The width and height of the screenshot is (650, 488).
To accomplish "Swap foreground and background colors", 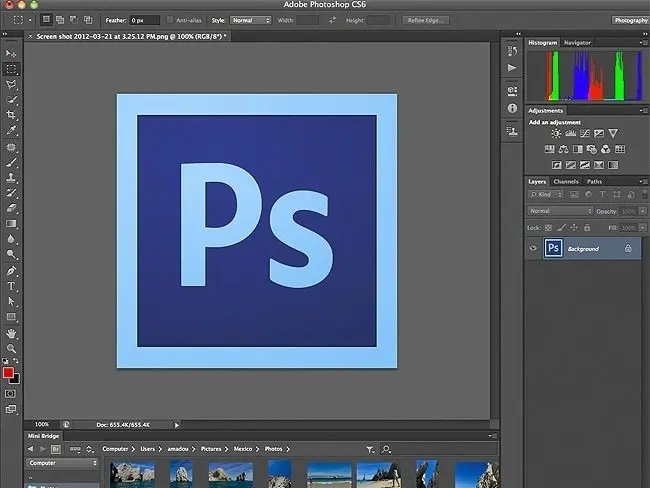I will pyautogui.click(x=16, y=361).
